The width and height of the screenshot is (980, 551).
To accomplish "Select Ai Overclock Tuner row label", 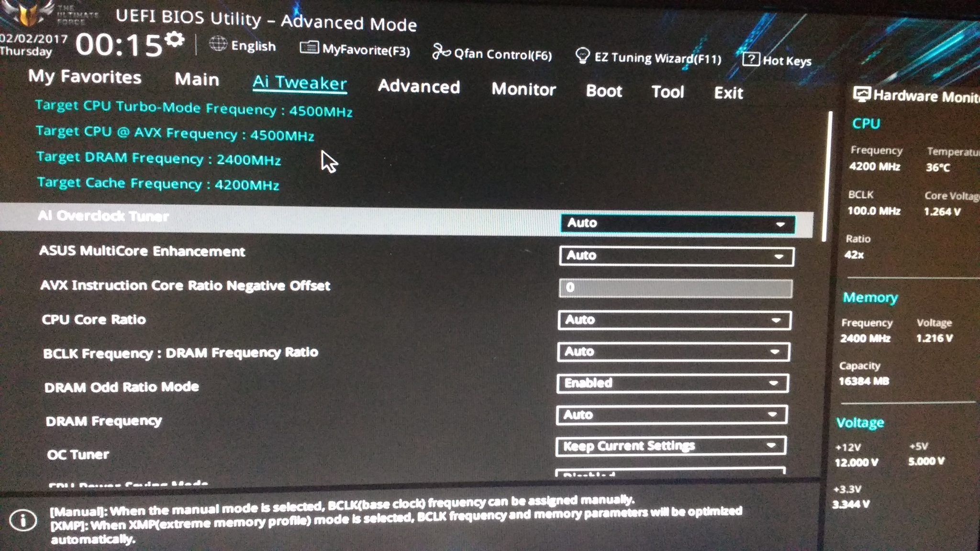I will click(103, 216).
